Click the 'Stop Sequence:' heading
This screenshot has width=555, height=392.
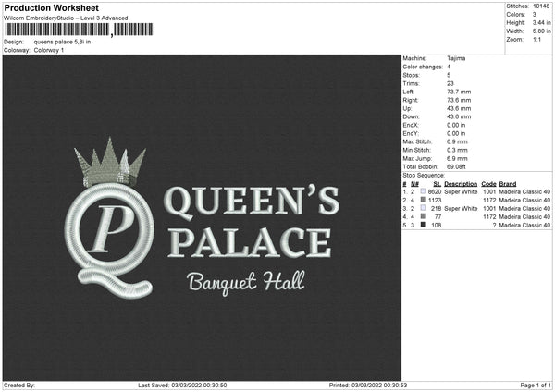click(424, 176)
